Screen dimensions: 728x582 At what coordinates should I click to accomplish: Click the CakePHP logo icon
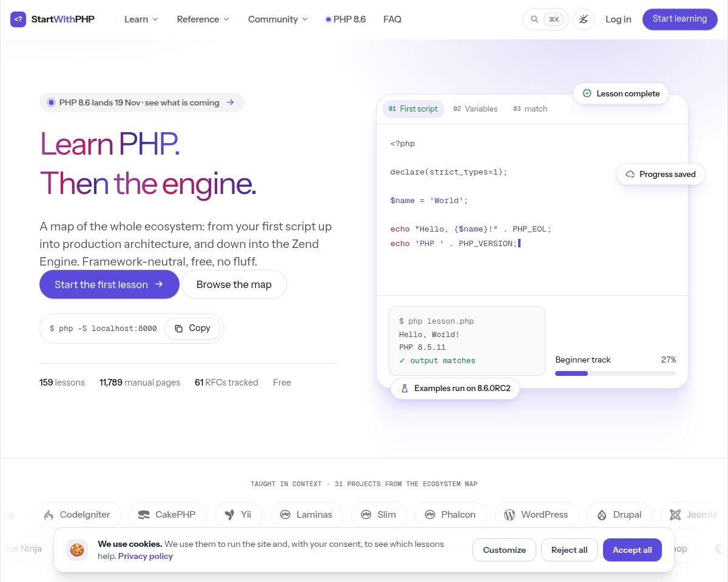click(144, 515)
